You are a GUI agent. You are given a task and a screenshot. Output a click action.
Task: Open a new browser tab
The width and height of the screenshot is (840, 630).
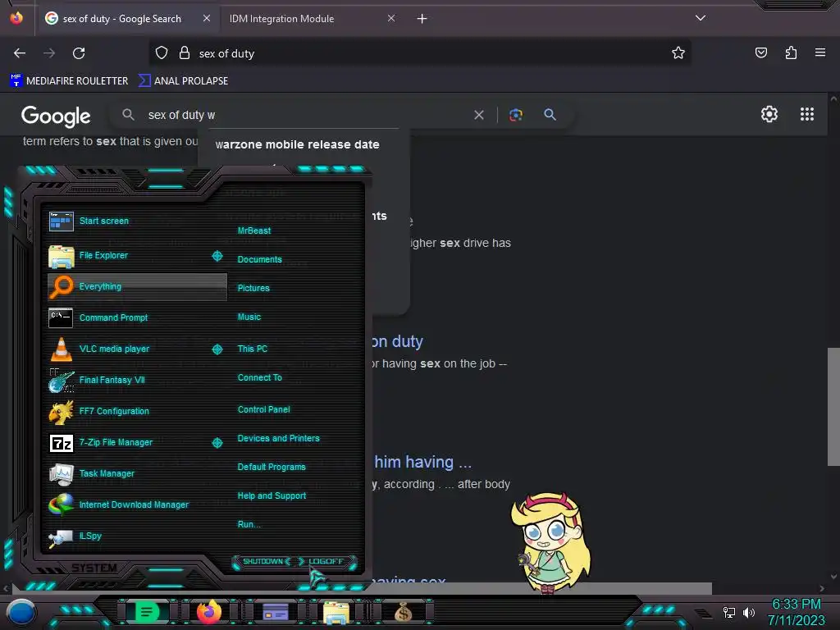[x=422, y=19]
